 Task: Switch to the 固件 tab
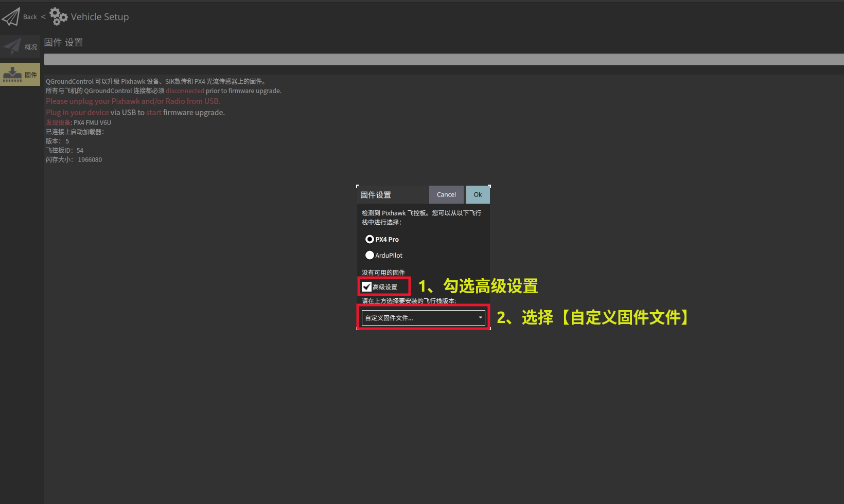pyautogui.click(x=21, y=74)
